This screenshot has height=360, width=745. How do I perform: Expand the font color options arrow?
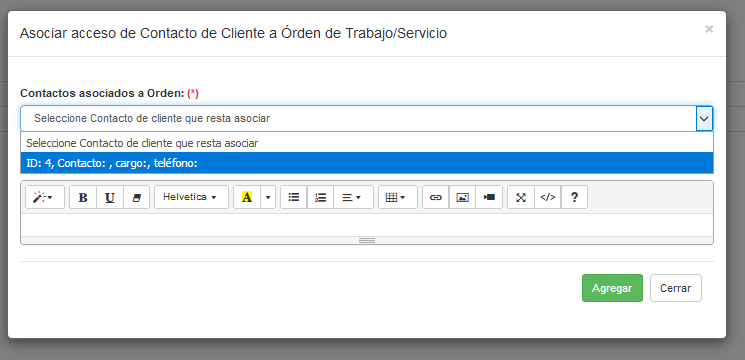(268, 197)
